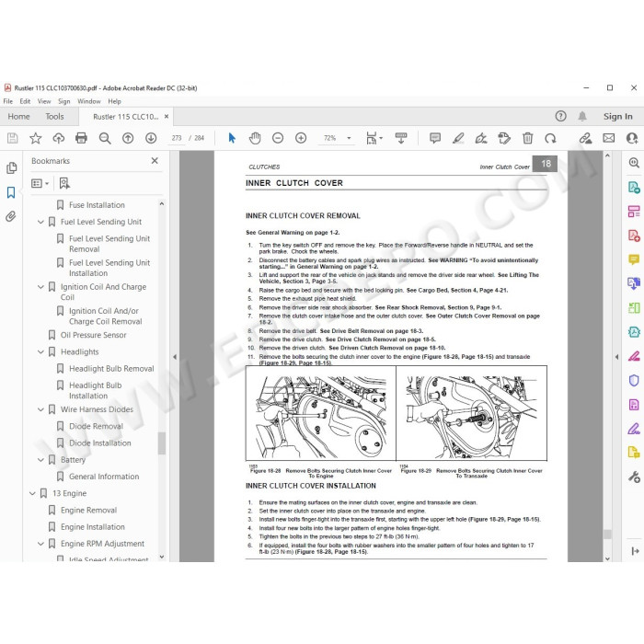644x644 pixels.
Task: Click the bookmarks panel scrollbar thumb
Action: pos(162,443)
